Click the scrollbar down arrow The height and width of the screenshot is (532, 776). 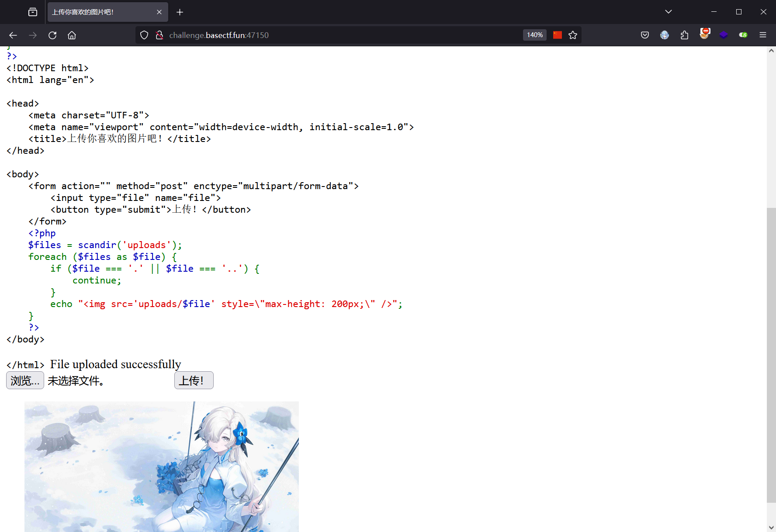pos(771,527)
